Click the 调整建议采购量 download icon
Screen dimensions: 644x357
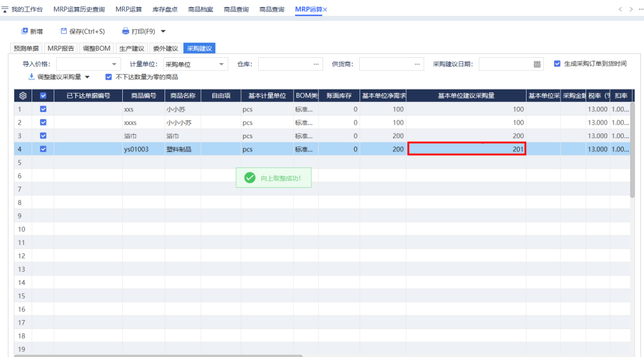tap(32, 77)
